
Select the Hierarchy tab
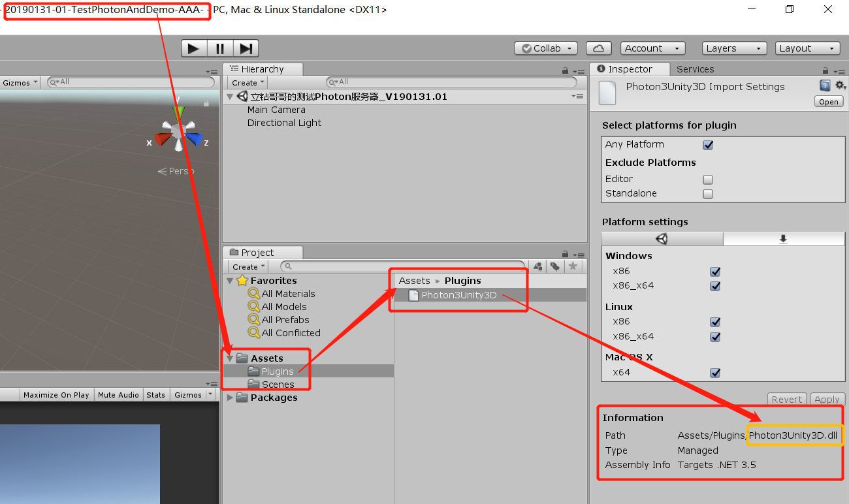pyautogui.click(x=263, y=69)
